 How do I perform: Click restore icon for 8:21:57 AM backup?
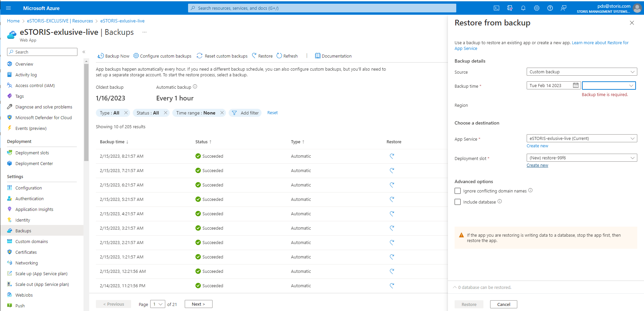tap(392, 156)
